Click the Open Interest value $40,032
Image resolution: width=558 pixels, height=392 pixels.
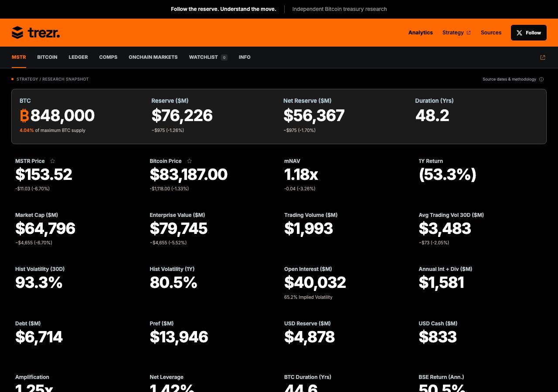tap(315, 283)
